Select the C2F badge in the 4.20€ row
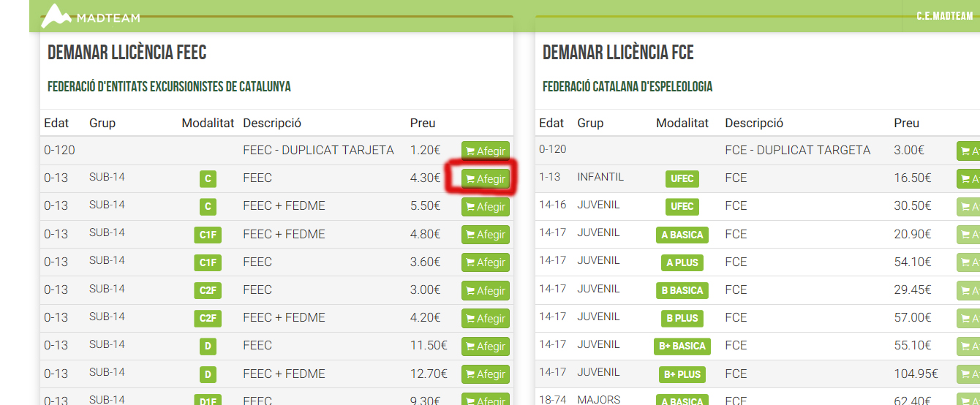This screenshot has width=980, height=405. pyautogui.click(x=208, y=318)
